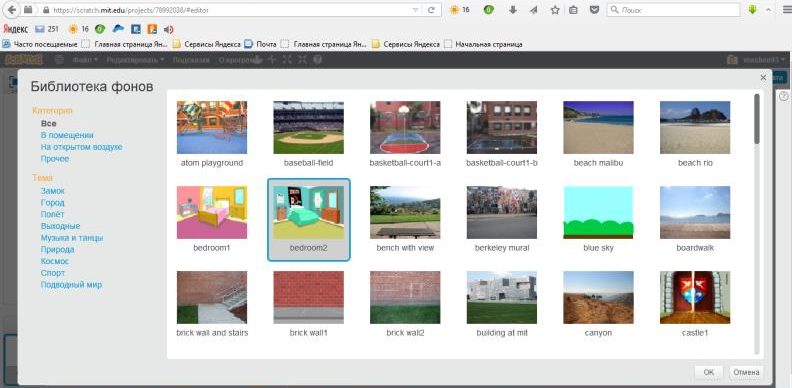Image resolution: width=792 pixels, height=388 pixels.
Task: Click the Яндекс logo in the toolbar
Action: click(x=16, y=29)
